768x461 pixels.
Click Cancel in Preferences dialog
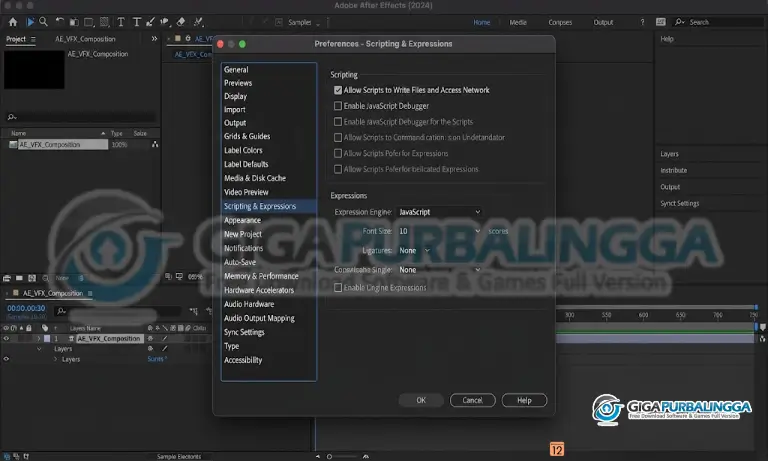[x=473, y=400]
